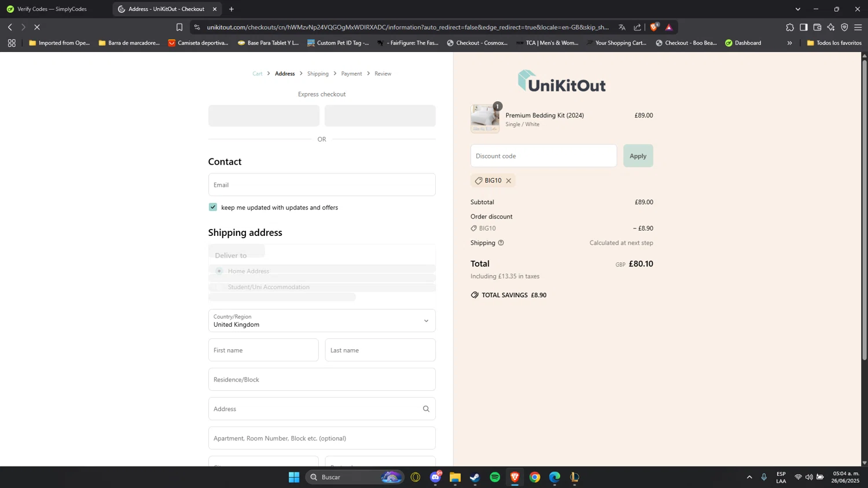Click the share page icon
The image size is (868, 488).
pyautogui.click(x=637, y=27)
